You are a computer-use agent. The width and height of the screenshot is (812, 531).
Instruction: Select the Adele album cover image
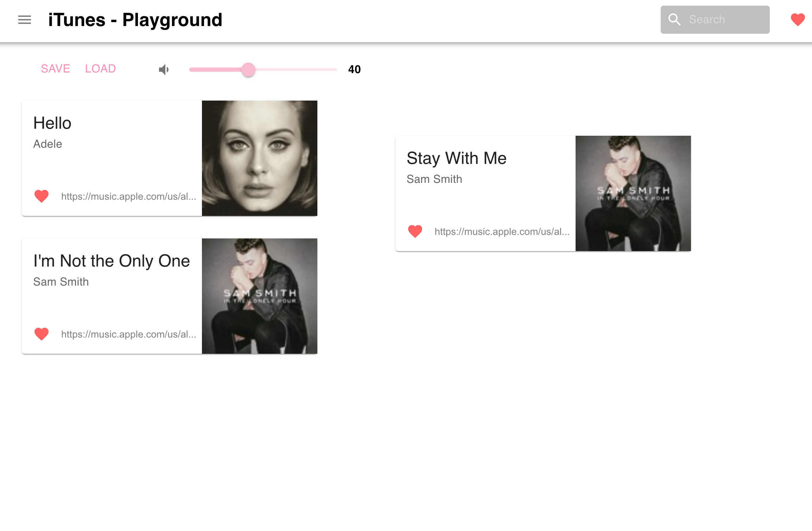tap(259, 158)
